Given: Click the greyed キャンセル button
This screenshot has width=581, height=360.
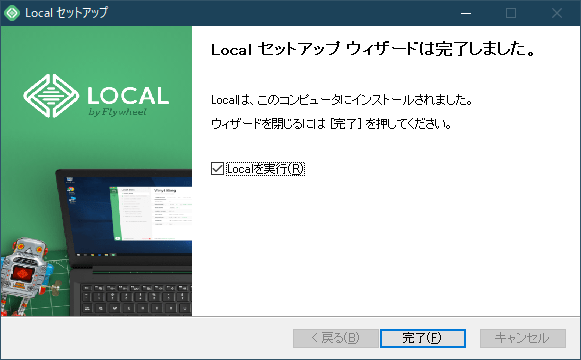Looking at the screenshot, I should 523,338.
